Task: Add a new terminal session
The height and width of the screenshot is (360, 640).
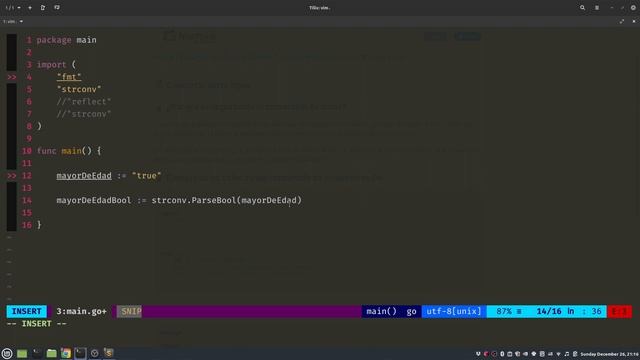Action: (x=30, y=8)
